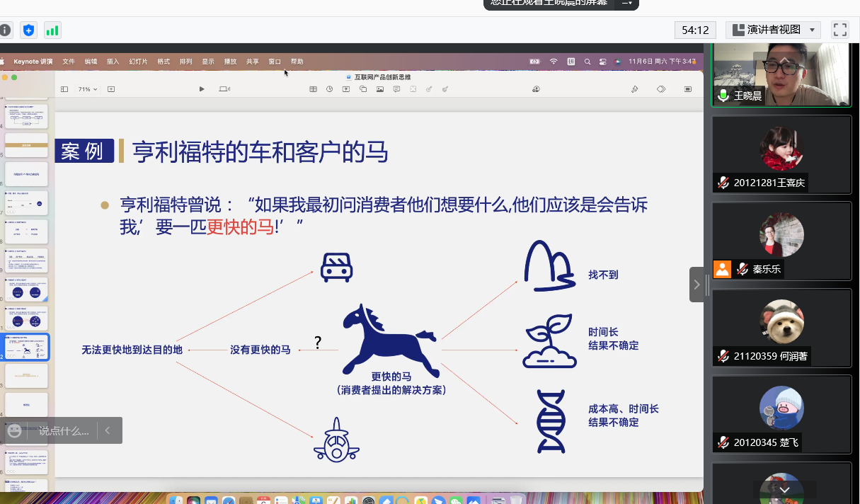Open the 播放 menu
Viewport: 860px width, 504px height.
coord(230,62)
